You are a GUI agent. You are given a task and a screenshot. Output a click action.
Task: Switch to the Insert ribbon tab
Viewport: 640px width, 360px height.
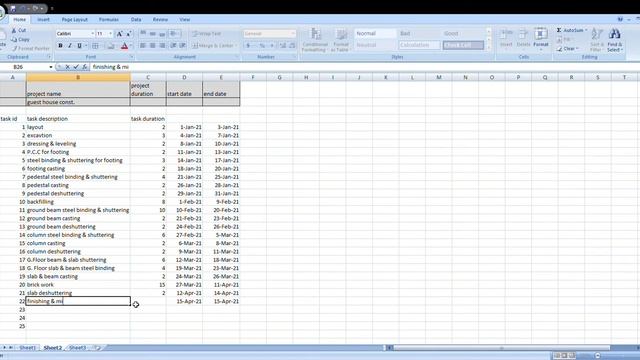(43, 20)
